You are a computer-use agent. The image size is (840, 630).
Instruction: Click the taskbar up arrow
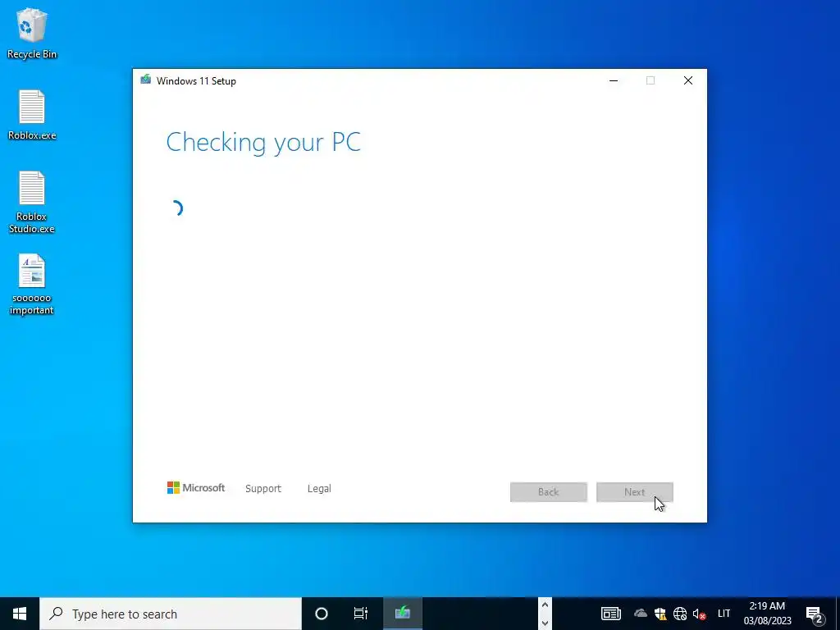pos(545,605)
